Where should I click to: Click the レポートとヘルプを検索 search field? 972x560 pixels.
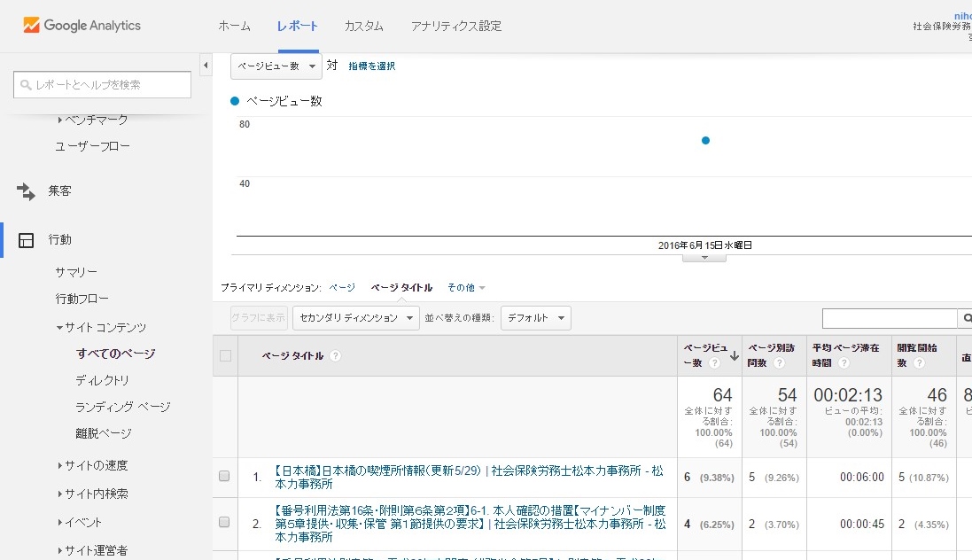coord(103,84)
